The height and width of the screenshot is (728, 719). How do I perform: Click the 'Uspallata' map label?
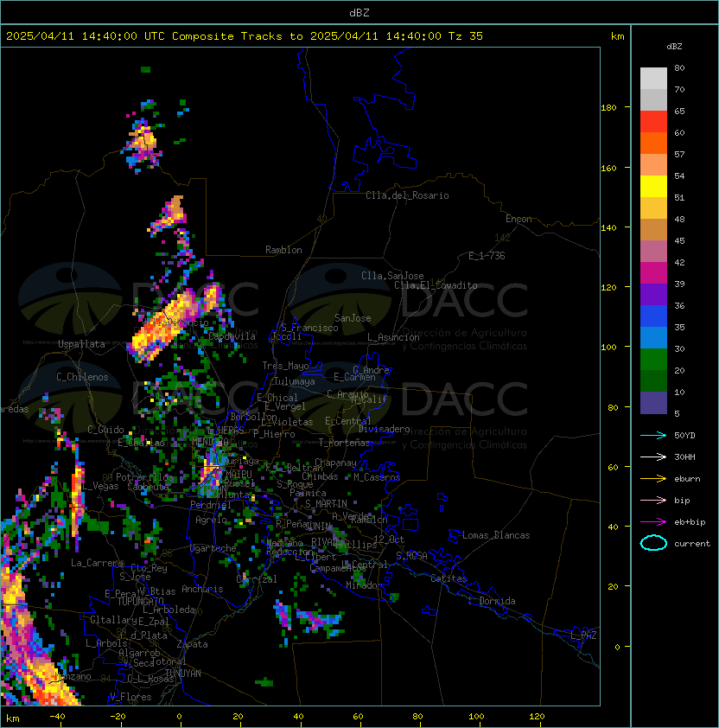[x=81, y=344]
